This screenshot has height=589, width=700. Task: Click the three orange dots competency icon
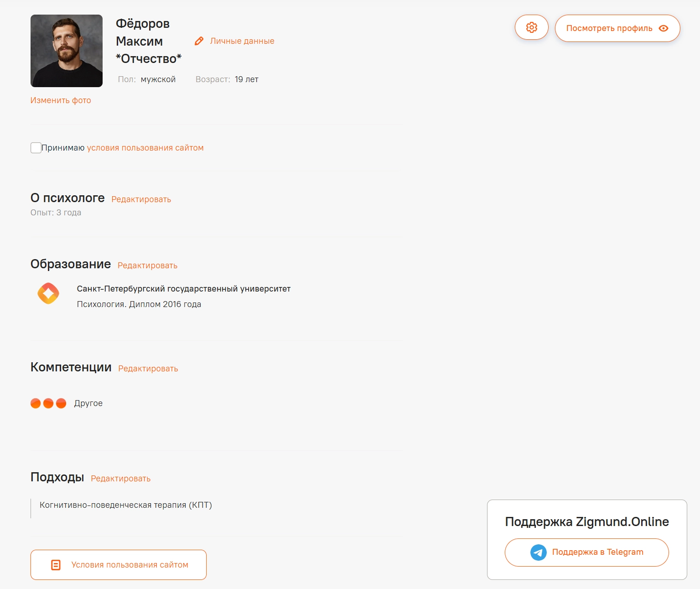[48, 403]
